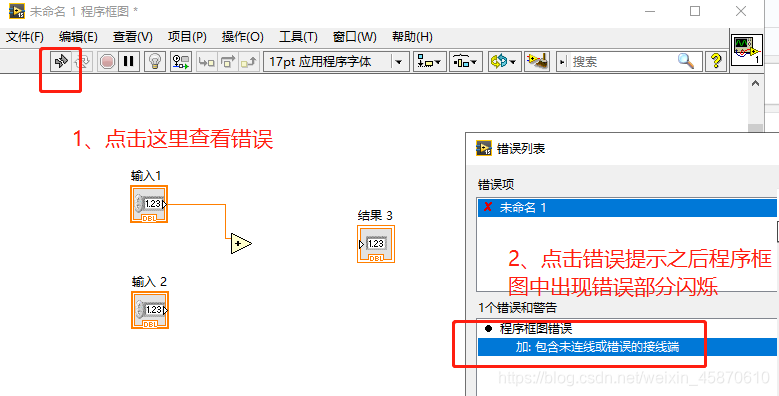Screen dimensions: 779x396
Task: Open the 文件(F) menu
Action: (x=24, y=37)
